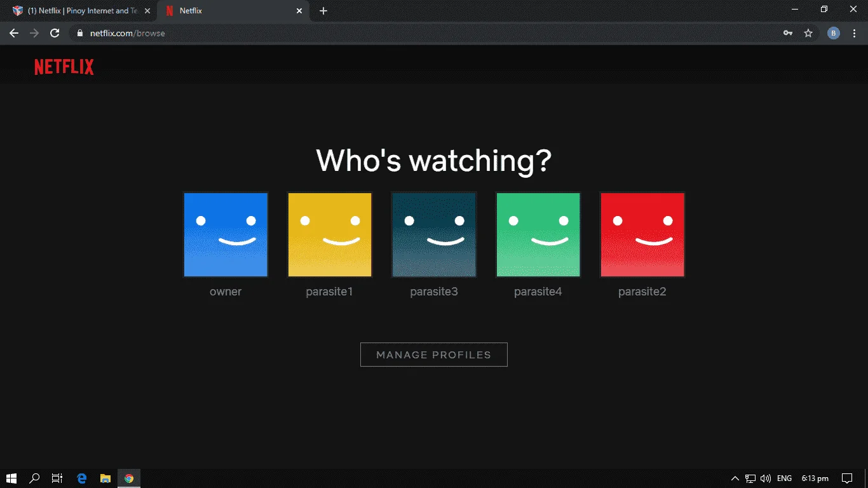
Task: Click the Chrome taskbar icon
Action: [129, 478]
